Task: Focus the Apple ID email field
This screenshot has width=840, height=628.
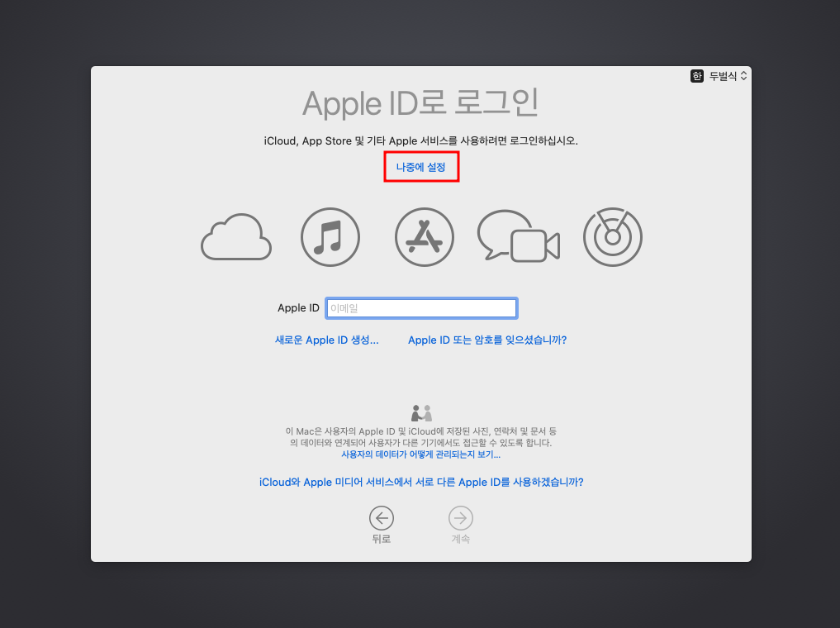Action: tap(421, 308)
